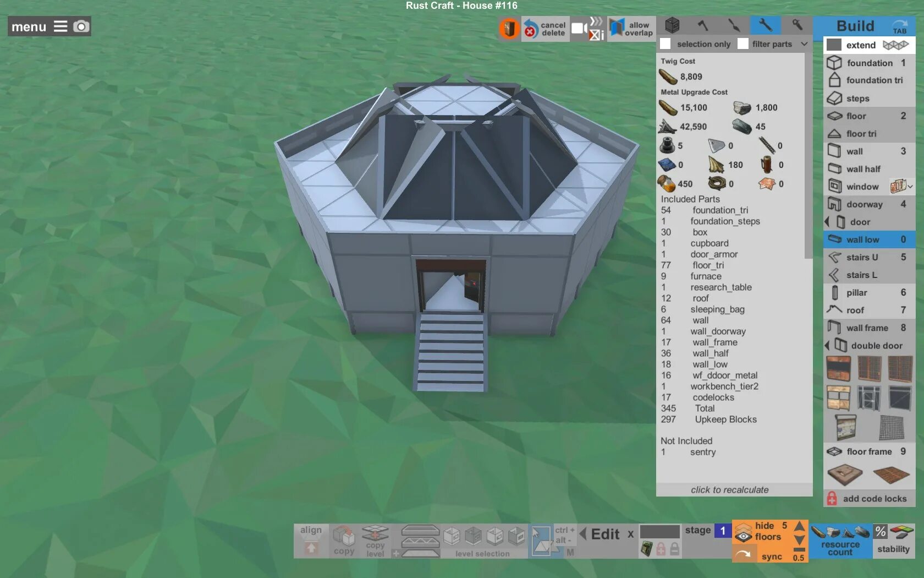Click the level selection layers icon
The width and height of the screenshot is (924, 578).
pos(421,541)
